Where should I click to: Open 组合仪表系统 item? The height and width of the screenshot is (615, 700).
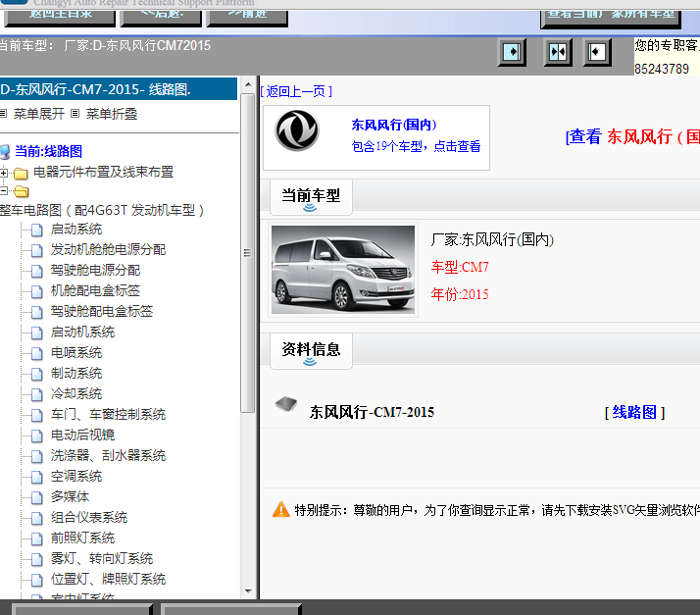[x=89, y=517]
